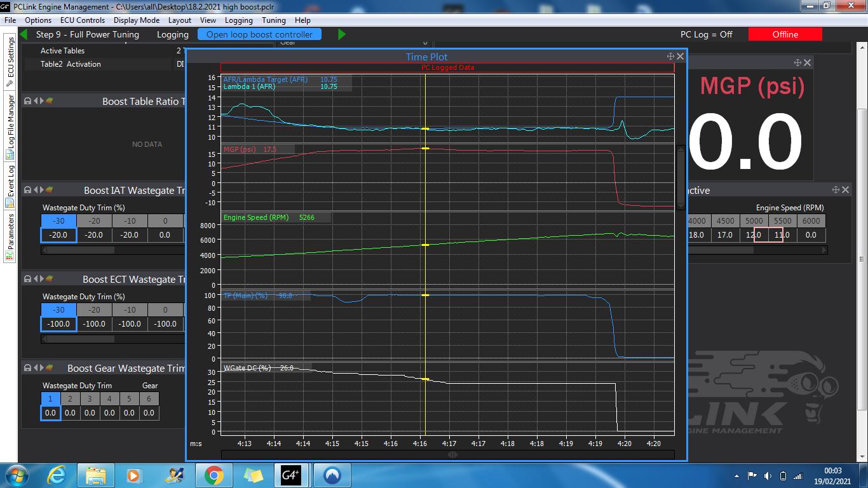Open the Log File Manager side tab

[x=10, y=127]
